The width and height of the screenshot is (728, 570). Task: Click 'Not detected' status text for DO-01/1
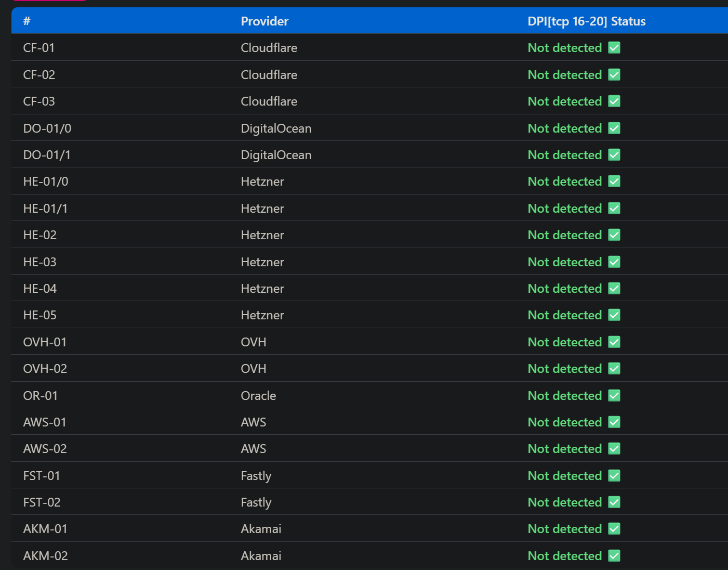point(565,154)
